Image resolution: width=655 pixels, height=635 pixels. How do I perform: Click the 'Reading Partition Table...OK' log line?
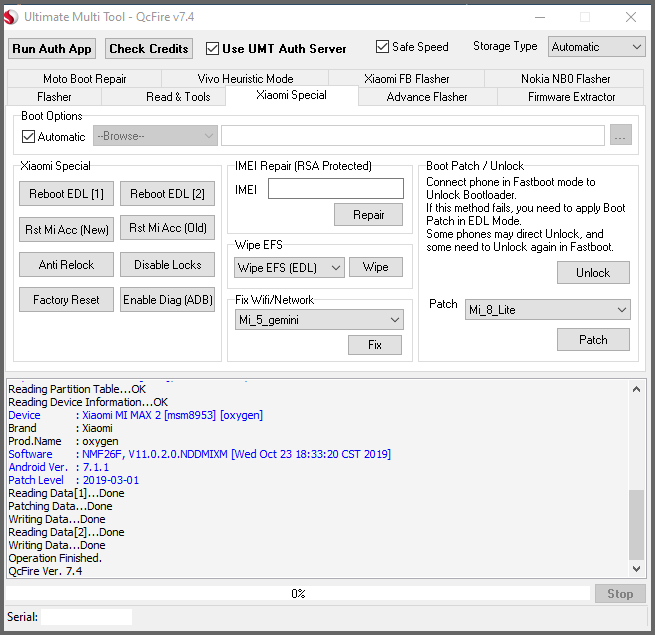tap(77, 389)
